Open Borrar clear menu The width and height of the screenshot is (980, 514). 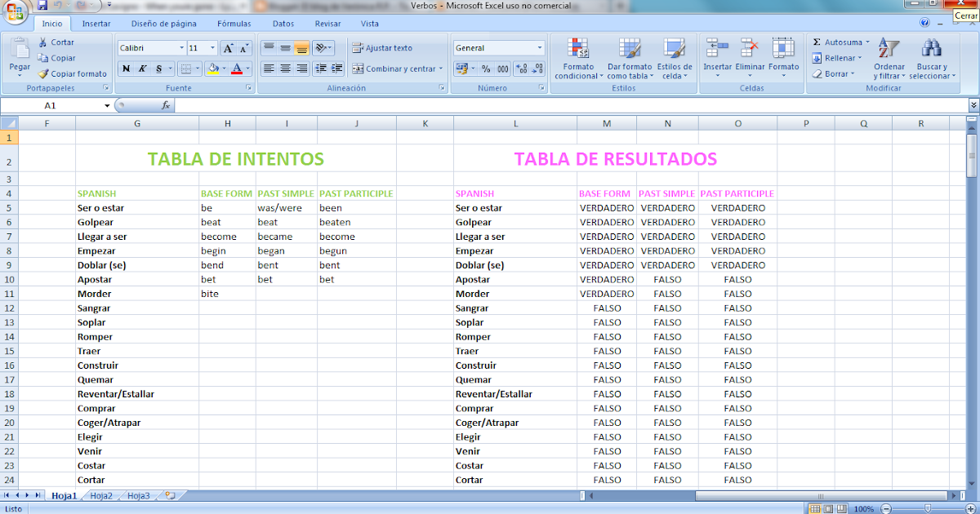click(x=833, y=73)
